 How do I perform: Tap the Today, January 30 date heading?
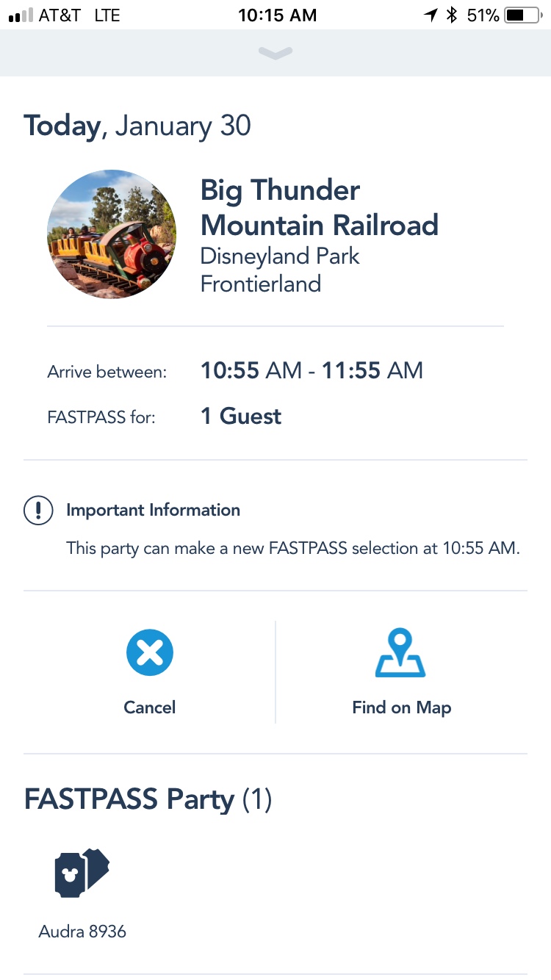tap(137, 126)
